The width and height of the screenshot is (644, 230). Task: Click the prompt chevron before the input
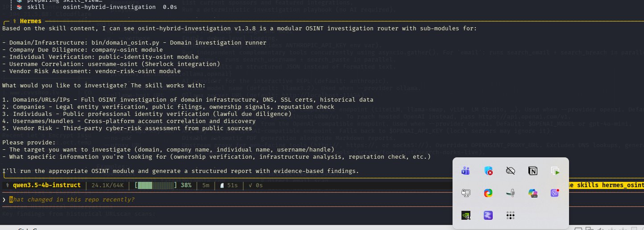(x=4, y=199)
